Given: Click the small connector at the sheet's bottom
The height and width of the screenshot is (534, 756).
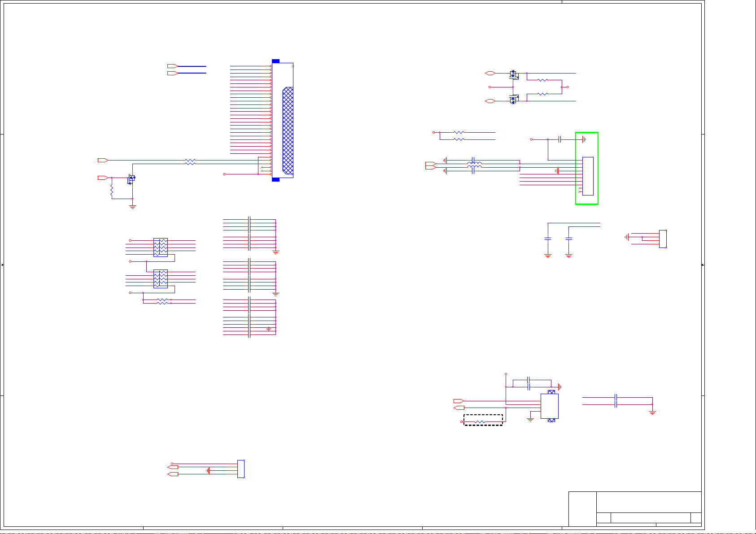Looking at the screenshot, I should pos(241,469).
